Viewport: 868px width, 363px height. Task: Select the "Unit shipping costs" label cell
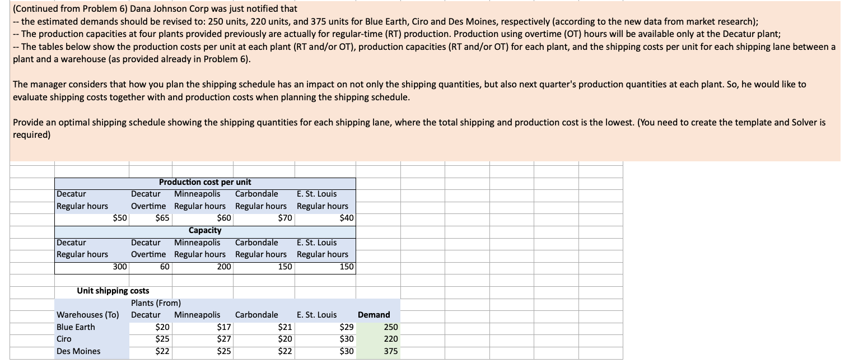[113, 291]
